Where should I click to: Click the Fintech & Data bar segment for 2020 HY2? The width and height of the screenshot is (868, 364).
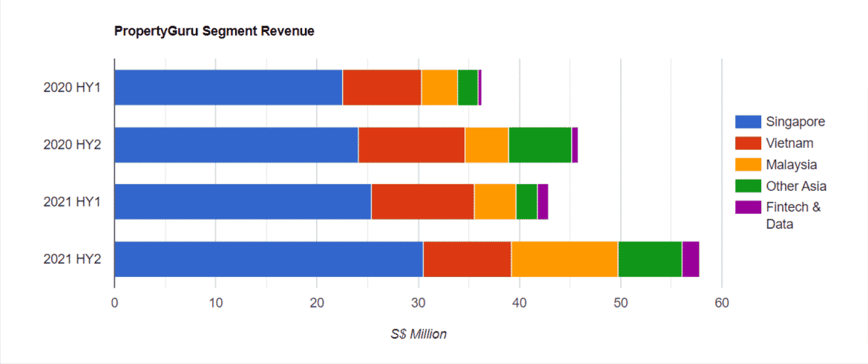[x=575, y=145]
